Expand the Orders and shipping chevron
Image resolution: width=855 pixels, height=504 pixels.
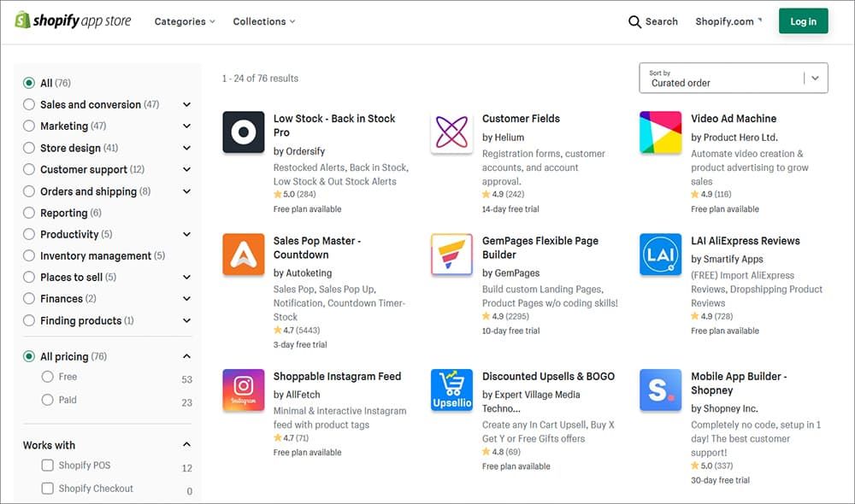pyautogui.click(x=186, y=191)
